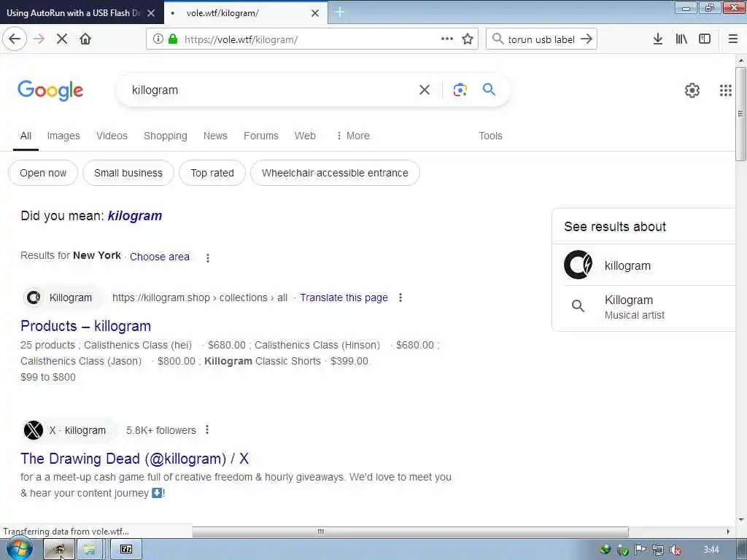Image resolution: width=747 pixels, height=560 pixels.
Task: Open the Action Center flag icon
Action: [x=640, y=550]
